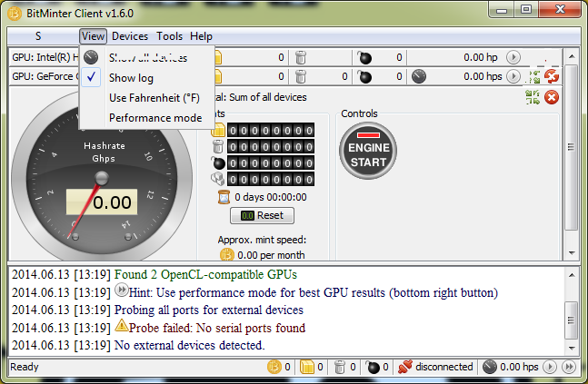
Task: Click 'Probing all ports for external devices' line
Action: pos(208,310)
